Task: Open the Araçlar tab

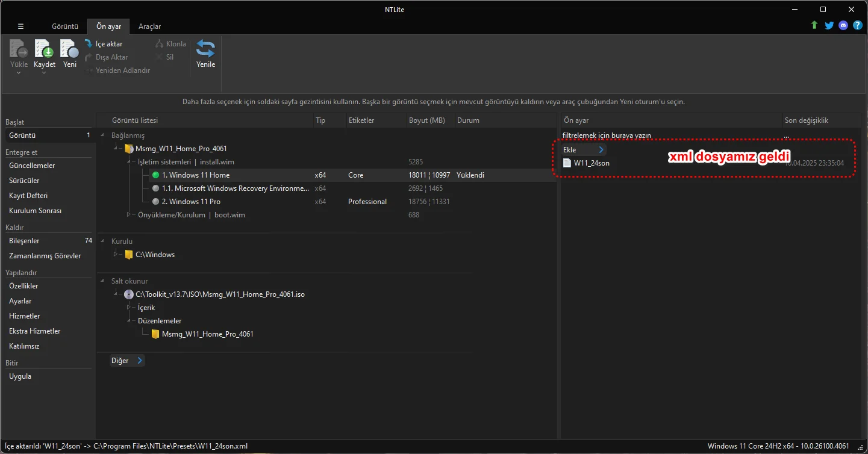Action: pyautogui.click(x=149, y=26)
